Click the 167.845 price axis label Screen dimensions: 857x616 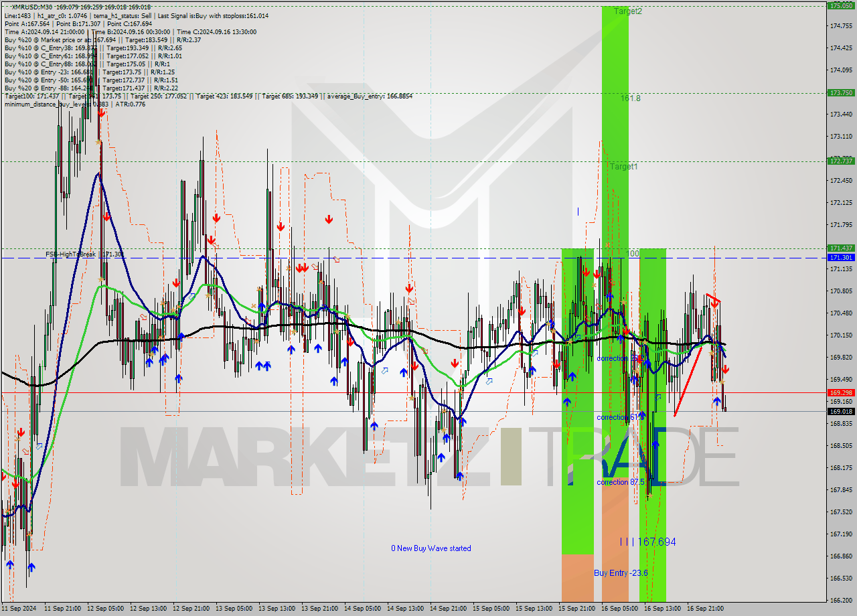point(841,490)
